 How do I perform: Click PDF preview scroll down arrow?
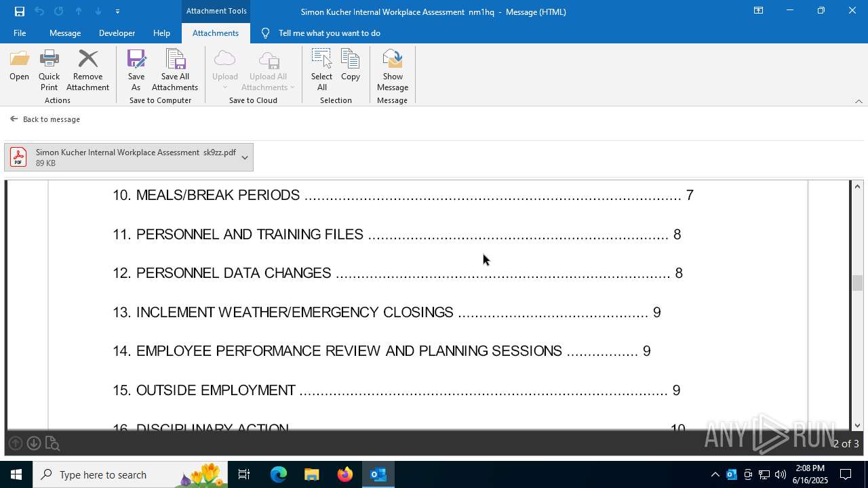(858, 425)
